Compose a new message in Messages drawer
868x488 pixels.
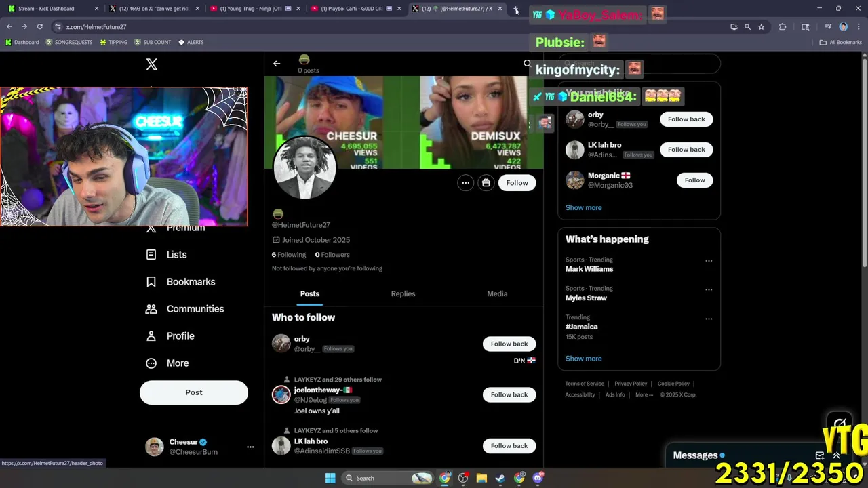(x=820, y=455)
